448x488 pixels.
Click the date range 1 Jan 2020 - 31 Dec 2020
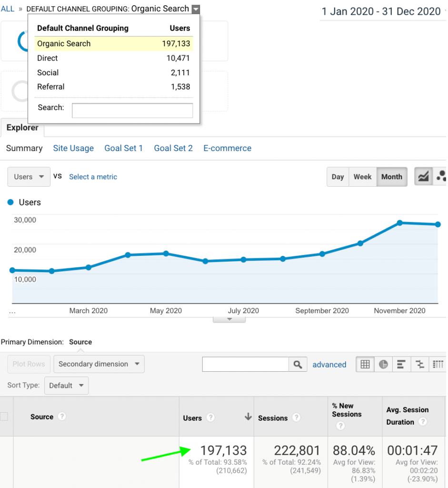click(381, 11)
